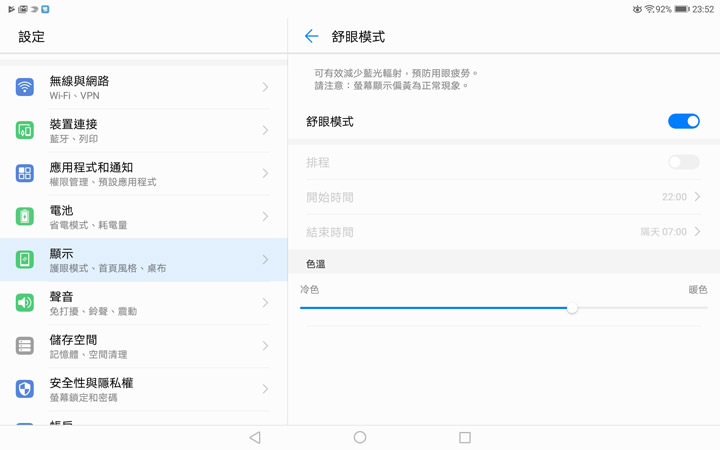720x450 pixels.
Task: Expand the 顯示 chevron
Action: pyautogui.click(x=265, y=259)
